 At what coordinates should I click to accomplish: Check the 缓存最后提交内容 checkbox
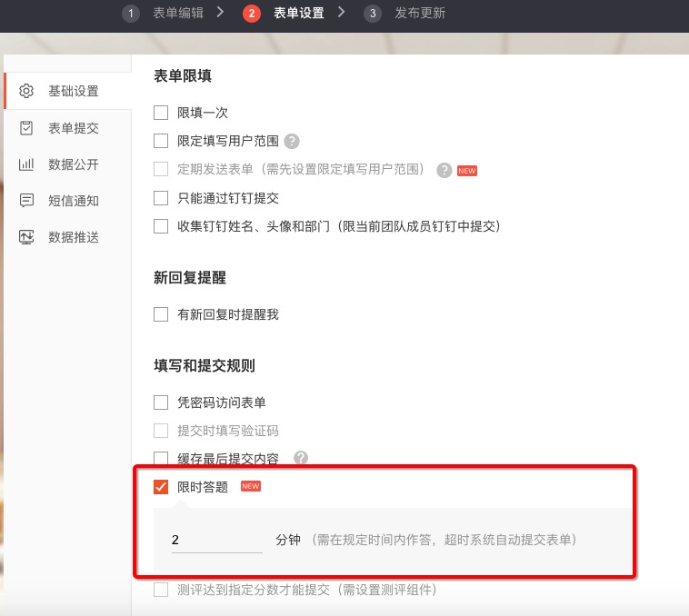[161, 458]
